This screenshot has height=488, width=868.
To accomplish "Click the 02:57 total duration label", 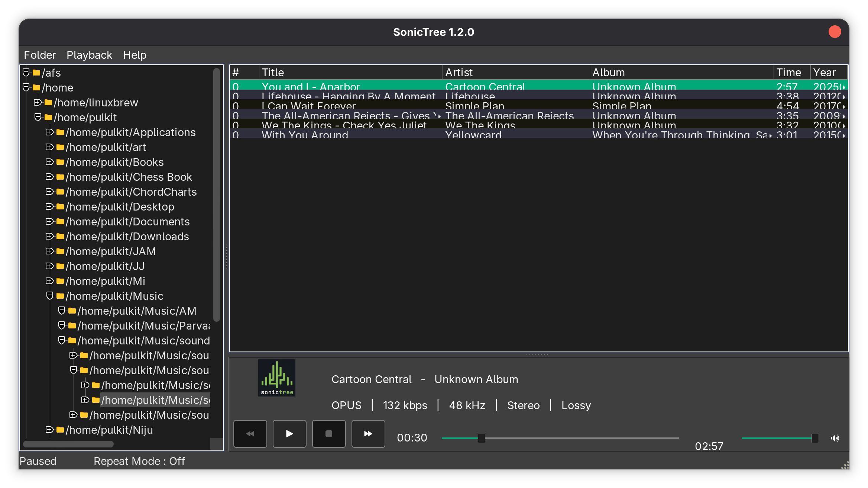I will tap(709, 446).
